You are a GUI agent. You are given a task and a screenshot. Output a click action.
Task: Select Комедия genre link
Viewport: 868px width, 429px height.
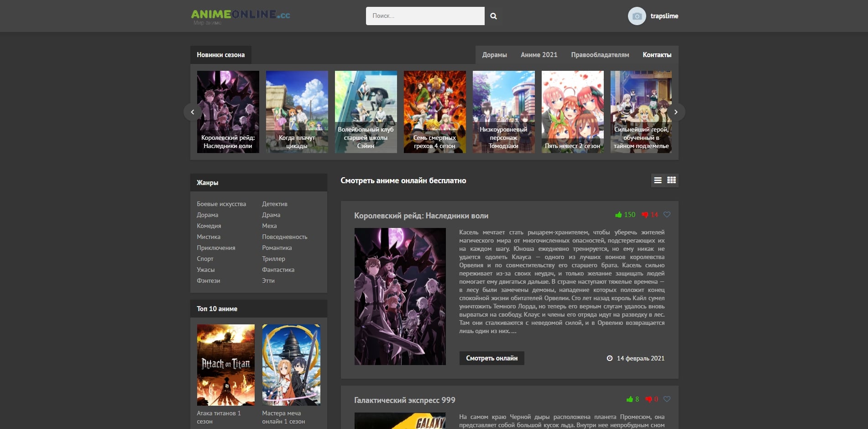pos(209,226)
